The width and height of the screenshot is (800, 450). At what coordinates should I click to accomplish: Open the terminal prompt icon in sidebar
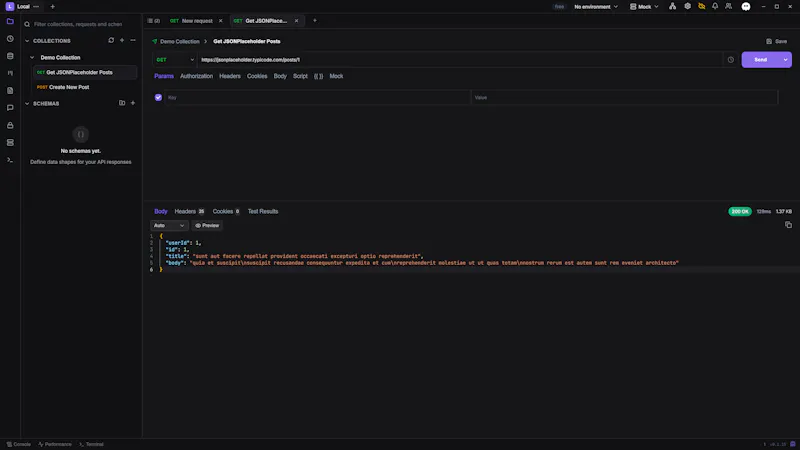coord(10,160)
